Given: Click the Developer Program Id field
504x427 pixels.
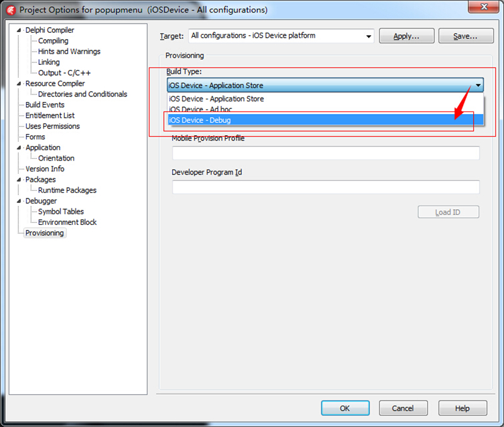Looking at the screenshot, I should coord(326,187).
